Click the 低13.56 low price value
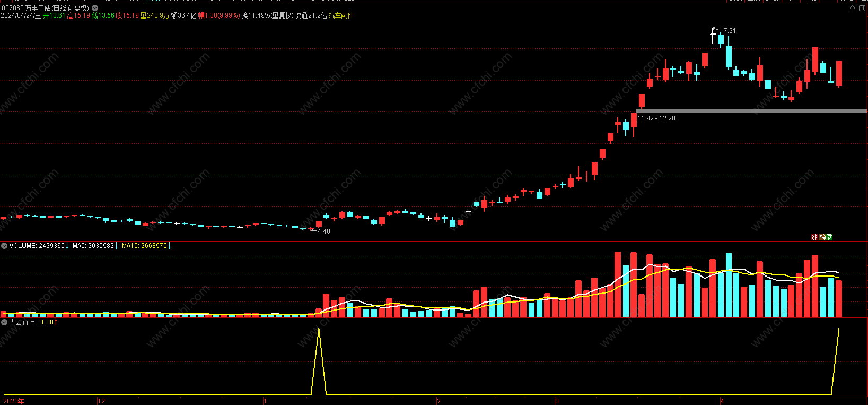 (103, 16)
